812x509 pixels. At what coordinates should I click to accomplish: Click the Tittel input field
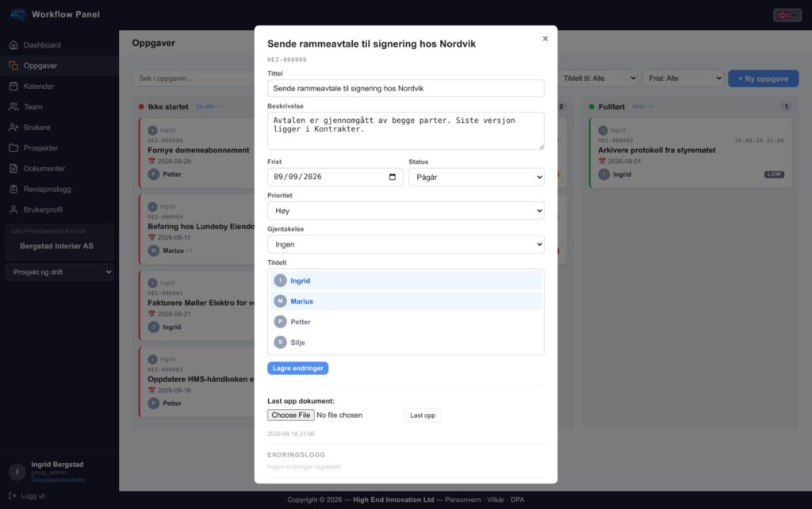405,88
